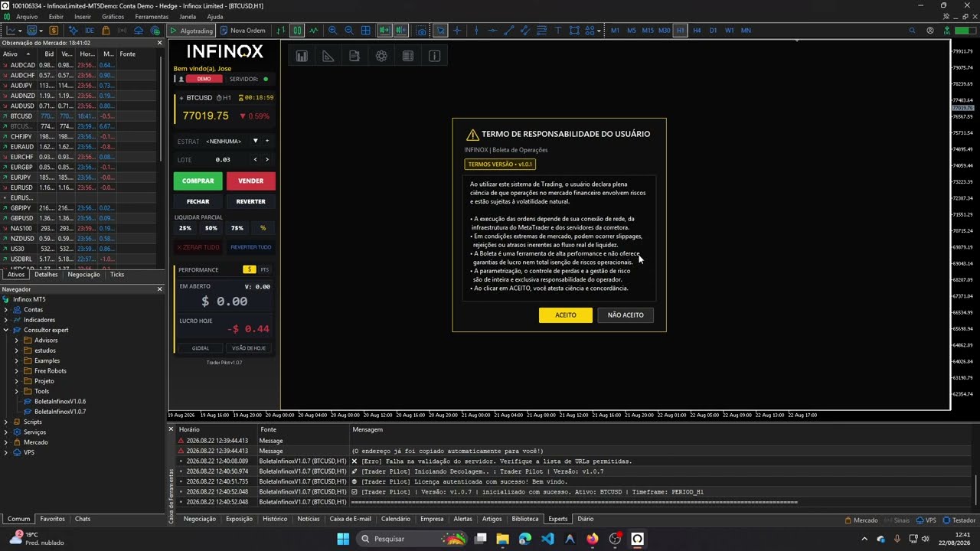Click the info icon in panel toolbar
The width and height of the screenshot is (980, 551).
(x=434, y=56)
